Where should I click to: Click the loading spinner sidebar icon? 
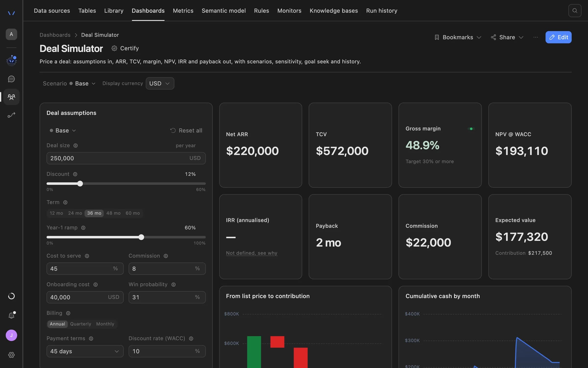click(11, 296)
